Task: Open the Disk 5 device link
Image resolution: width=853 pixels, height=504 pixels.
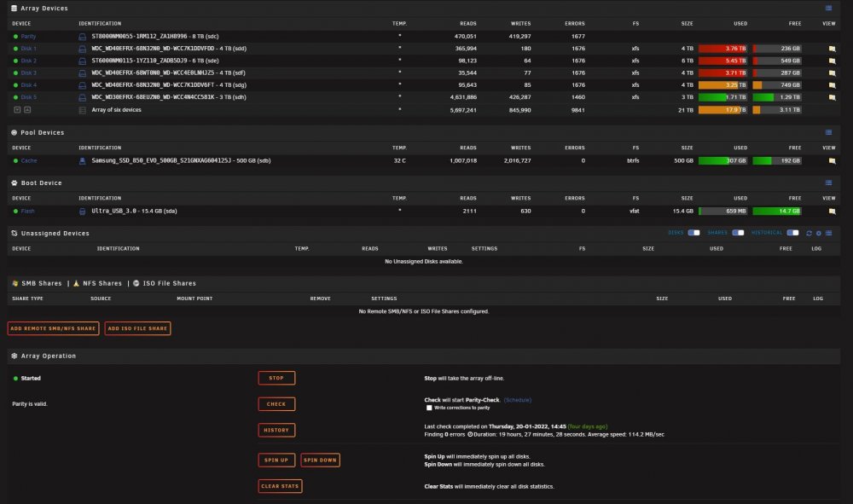Action: (x=28, y=97)
